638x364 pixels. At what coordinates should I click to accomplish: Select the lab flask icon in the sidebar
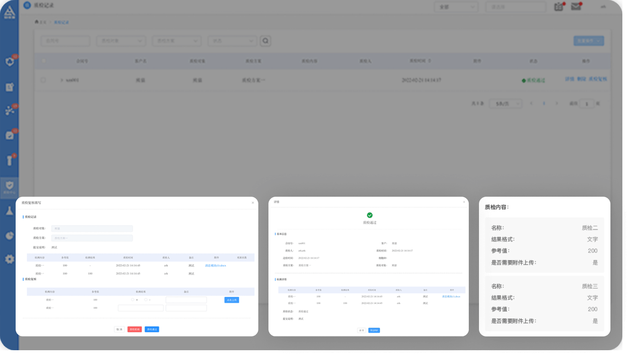pos(10,210)
